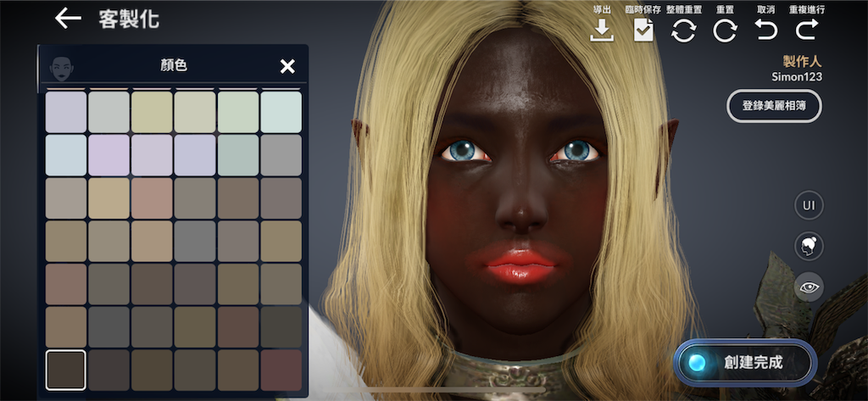The width and height of the screenshot is (868, 401).
Task: Pick the medium gray swatch ending second row
Action: (281, 155)
